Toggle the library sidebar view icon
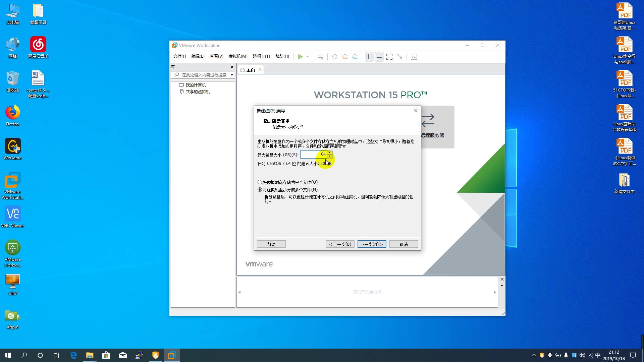The height and width of the screenshot is (362, 644). pyautogui.click(x=369, y=57)
